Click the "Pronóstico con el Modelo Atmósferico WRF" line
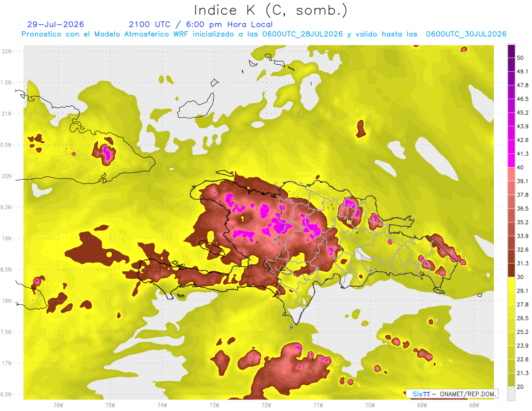This screenshot has height=411, width=532. point(264,34)
